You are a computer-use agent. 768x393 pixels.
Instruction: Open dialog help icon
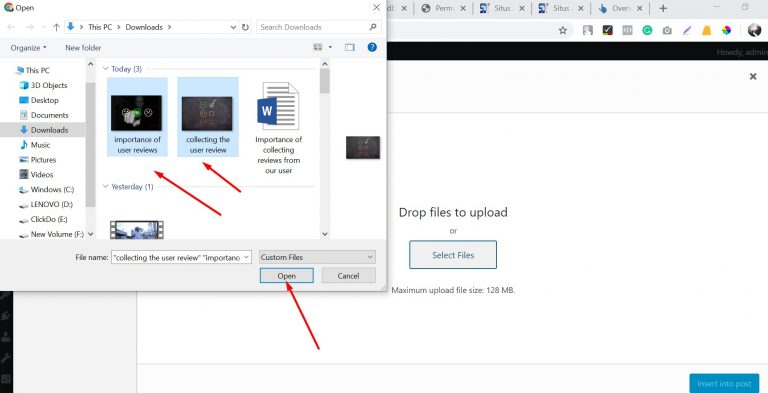pyautogui.click(x=372, y=47)
